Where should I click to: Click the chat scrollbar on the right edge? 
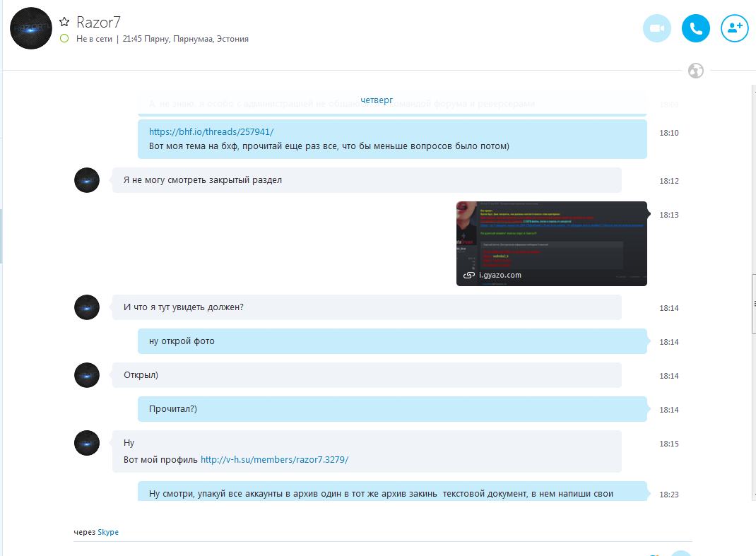[x=754, y=304]
